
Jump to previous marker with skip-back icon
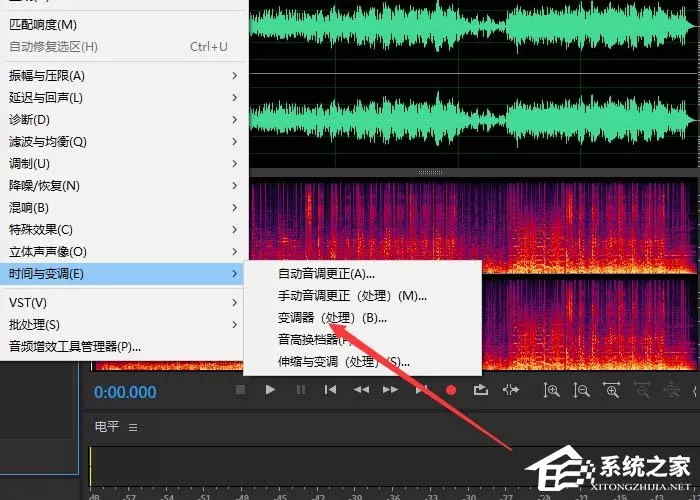(330, 390)
